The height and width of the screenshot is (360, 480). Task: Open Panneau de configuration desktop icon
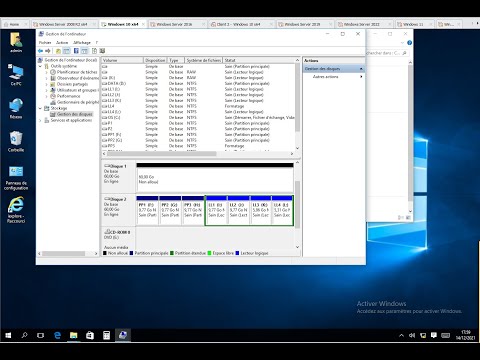(16, 178)
